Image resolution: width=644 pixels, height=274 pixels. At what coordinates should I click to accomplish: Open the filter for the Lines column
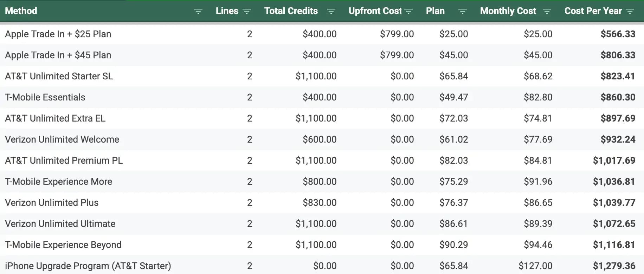pyautogui.click(x=246, y=11)
